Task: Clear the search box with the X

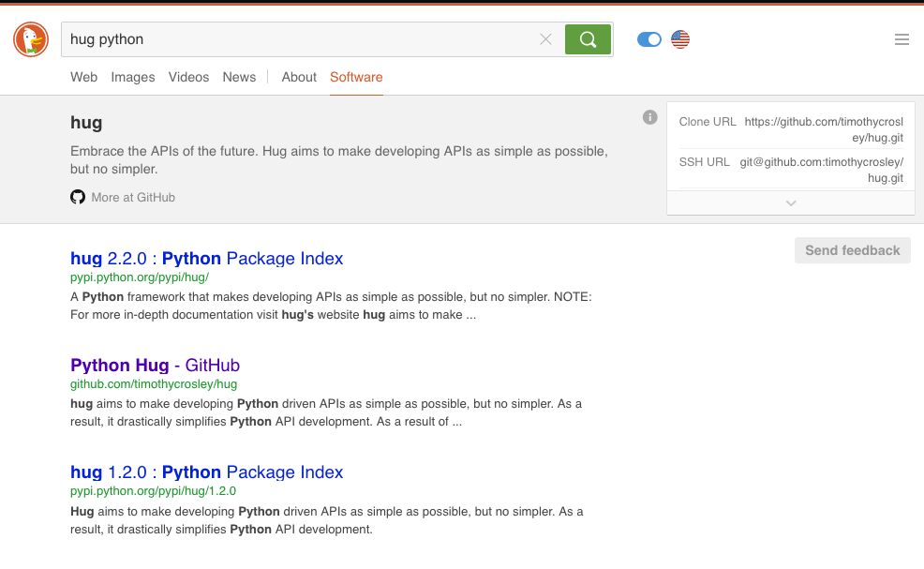Action: pyautogui.click(x=545, y=39)
